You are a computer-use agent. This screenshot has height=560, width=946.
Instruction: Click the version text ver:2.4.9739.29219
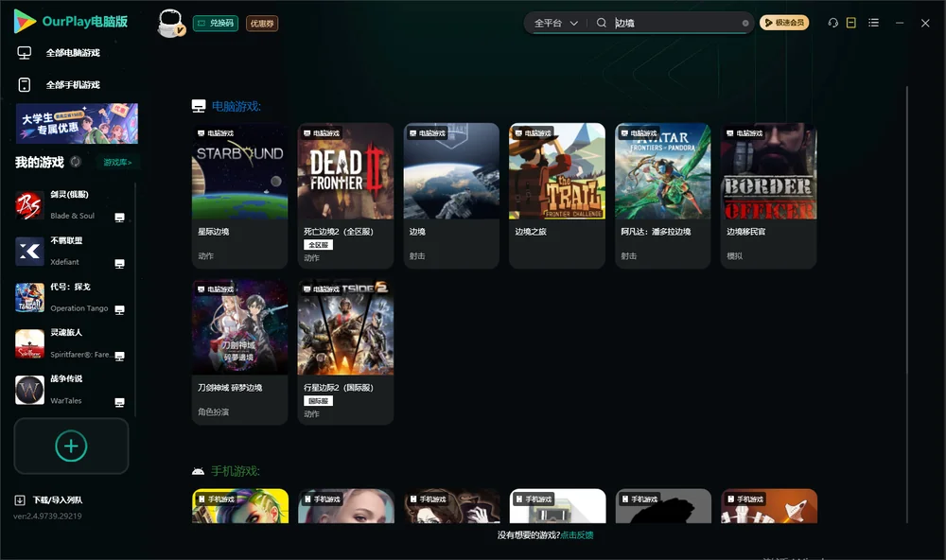click(x=47, y=516)
